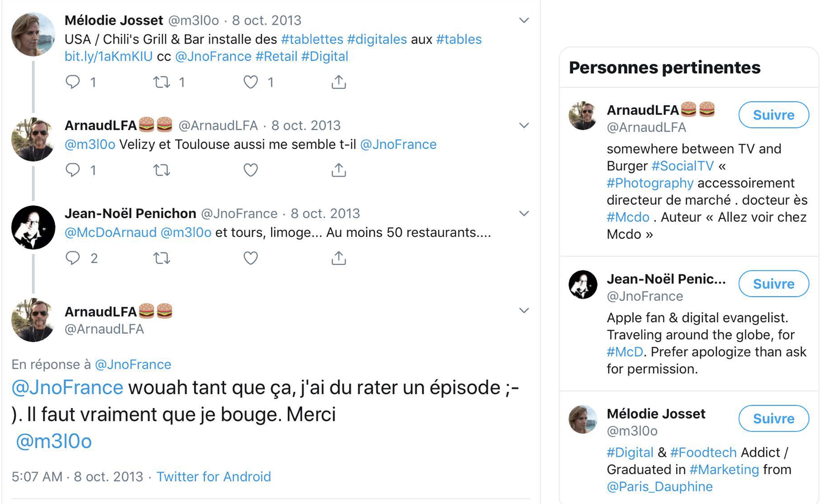
Task: Share Jean-Noël Penichon's tweet
Action: [339, 257]
